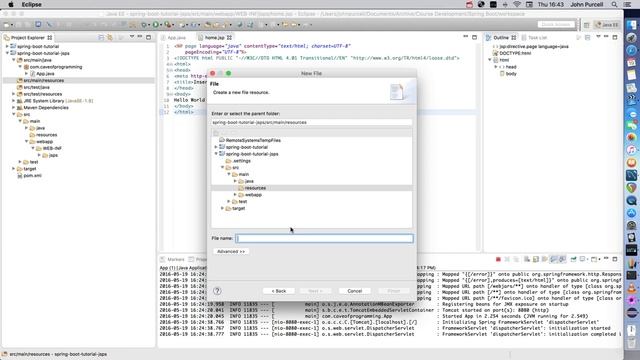The height and width of the screenshot is (360, 640).
Task: Select src/main/resources in Project Explorer
Action: (x=44, y=80)
